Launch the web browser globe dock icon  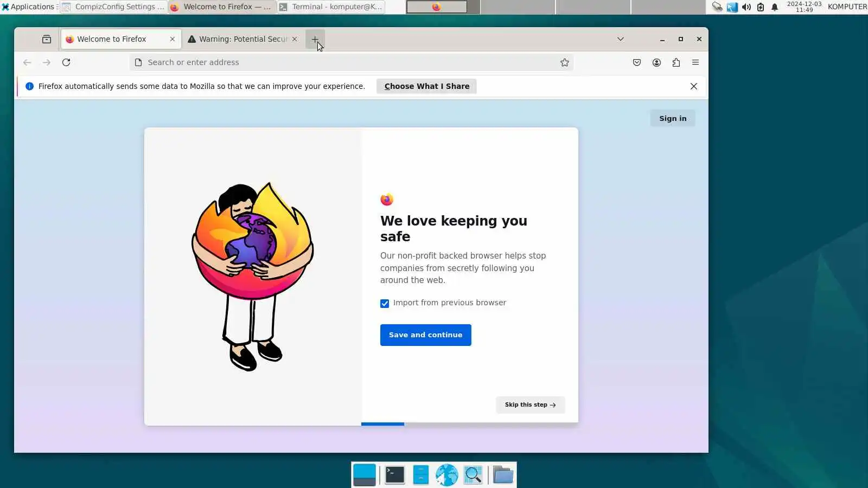click(446, 475)
